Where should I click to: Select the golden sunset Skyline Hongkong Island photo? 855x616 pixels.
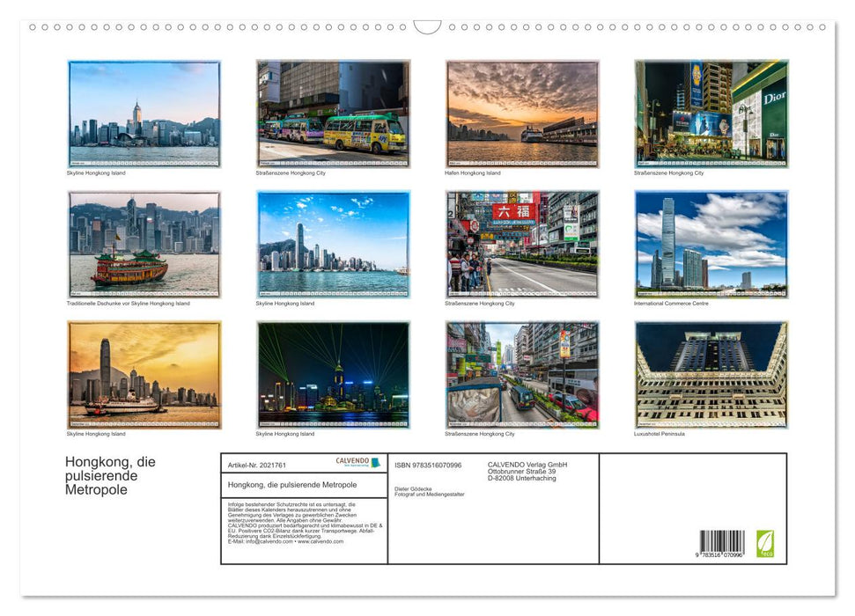coord(144,375)
